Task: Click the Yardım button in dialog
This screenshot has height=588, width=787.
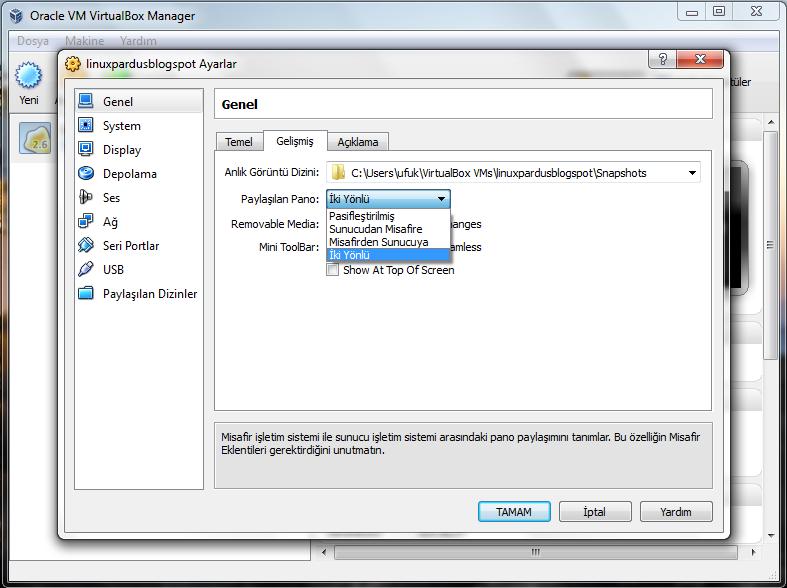Action: tap(676, 512)
